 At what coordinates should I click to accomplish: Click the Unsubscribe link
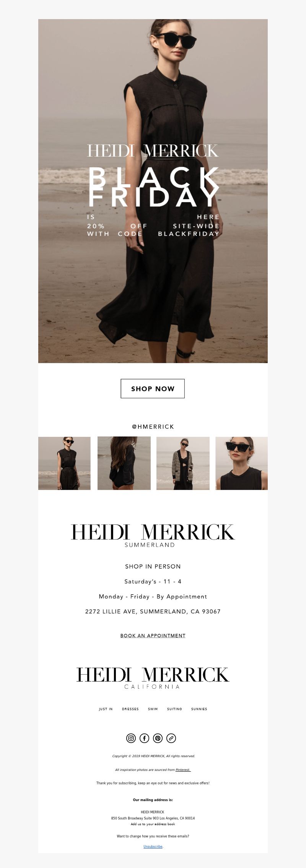tap(153, 847)
